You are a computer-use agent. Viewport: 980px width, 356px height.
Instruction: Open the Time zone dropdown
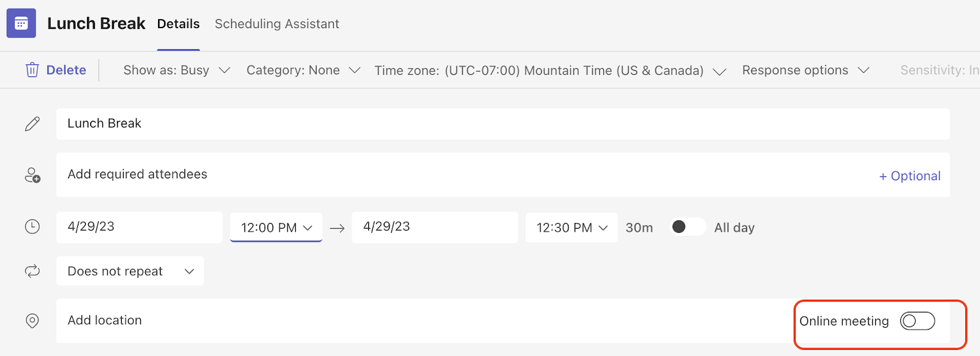pos(550,71)
